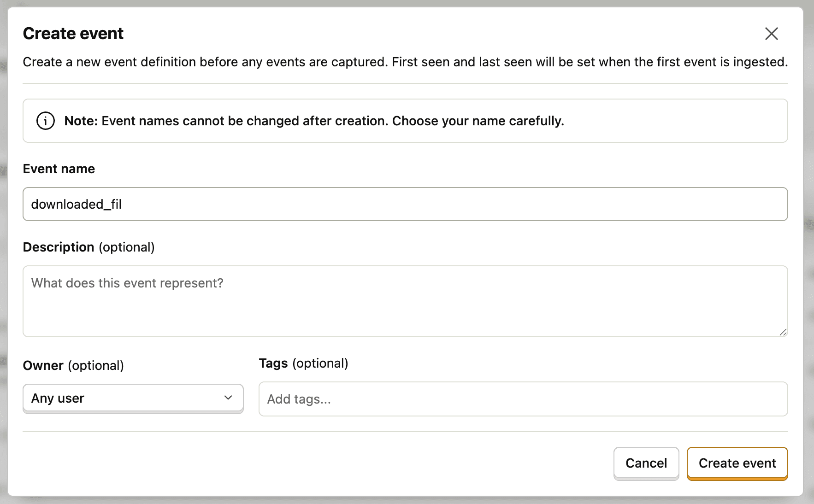Screen dimensions: 814x504
Task: Select the Any user option in Owner
Action: (57, 398)
